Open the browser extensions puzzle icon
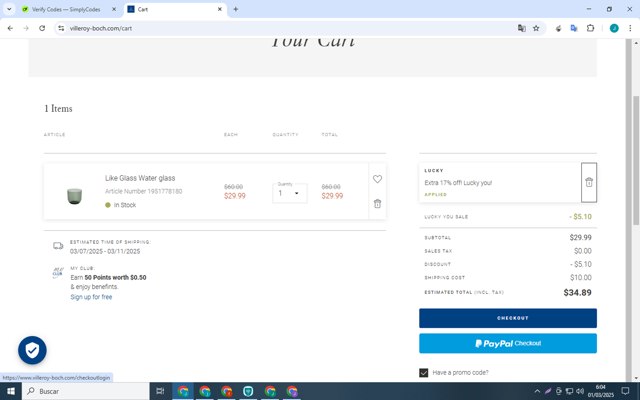 pyautogui.click(x=590, y=28)
